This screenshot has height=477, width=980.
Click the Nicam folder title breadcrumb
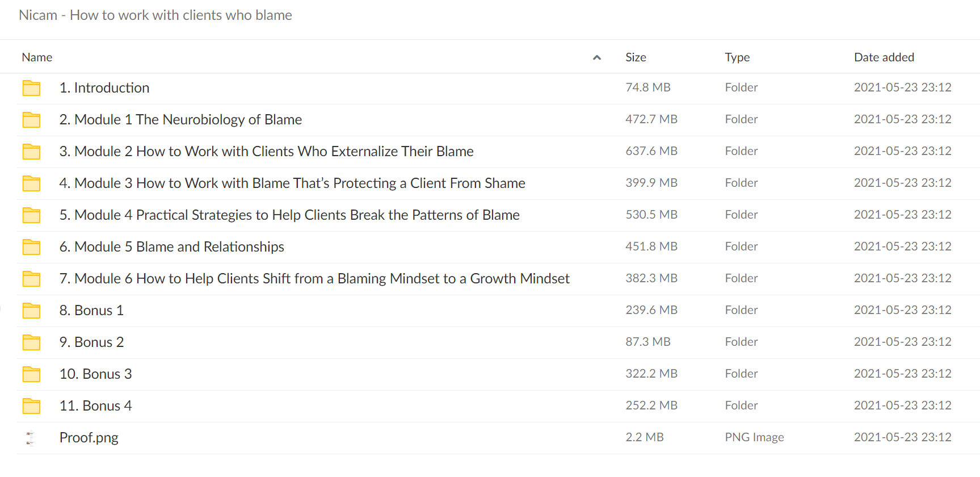click(x=155, y=15)
